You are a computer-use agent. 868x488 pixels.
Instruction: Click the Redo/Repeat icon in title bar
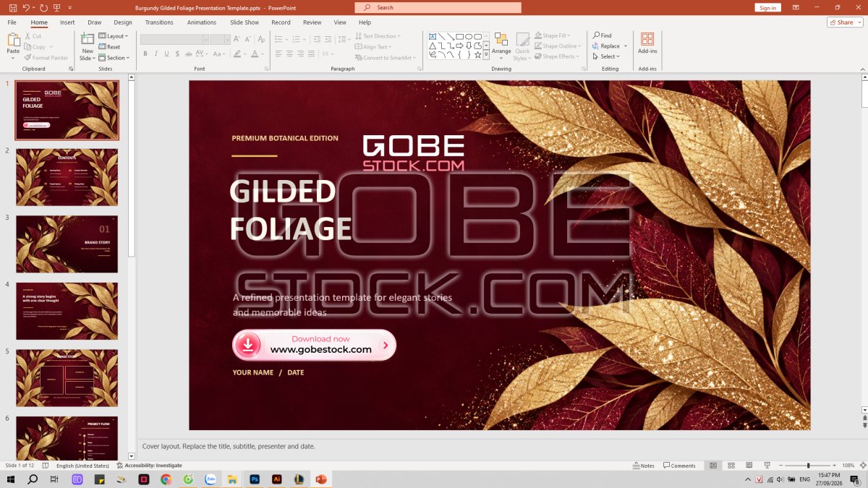tap(44, 7)
